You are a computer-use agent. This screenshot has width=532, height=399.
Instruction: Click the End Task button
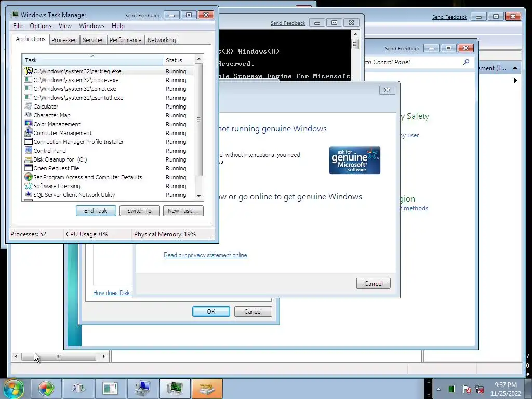pos(96,211)
